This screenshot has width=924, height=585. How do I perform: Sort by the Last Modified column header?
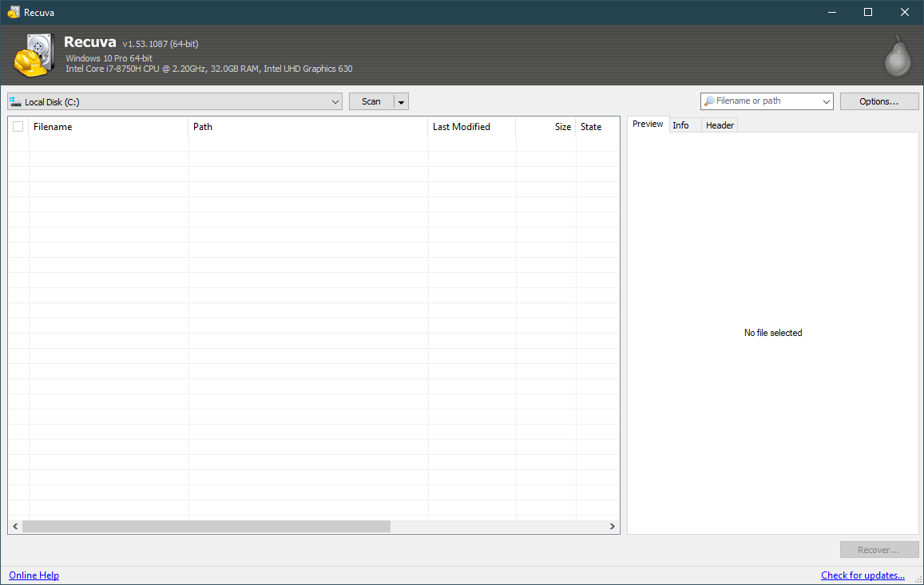472,127
